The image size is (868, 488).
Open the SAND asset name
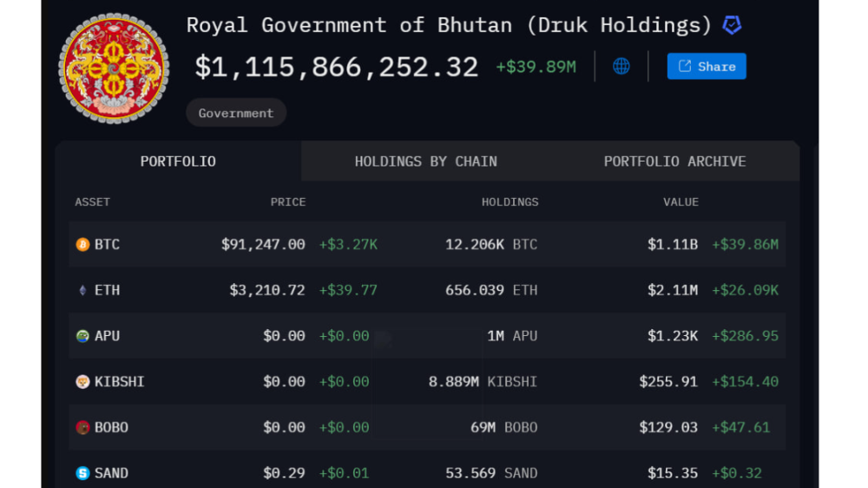tap(111, 473)
